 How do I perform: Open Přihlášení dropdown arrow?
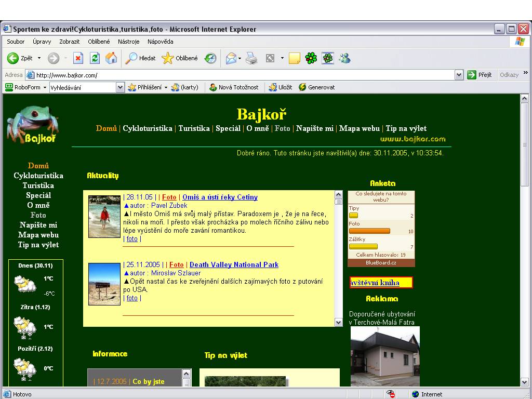point(166,87)
